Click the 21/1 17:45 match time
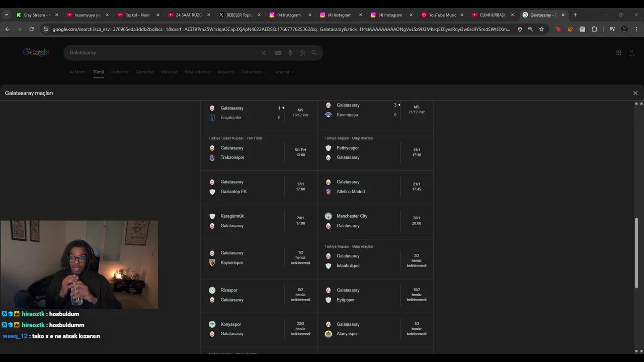644x362 pixels. click(417, 187)
